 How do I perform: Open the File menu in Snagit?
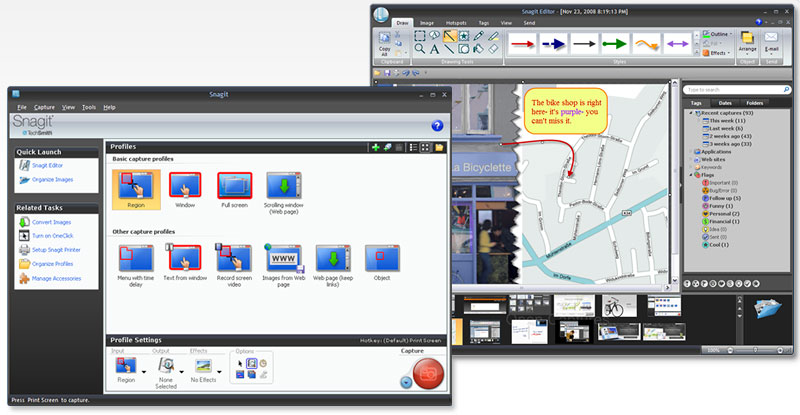[x=22, y=107]
